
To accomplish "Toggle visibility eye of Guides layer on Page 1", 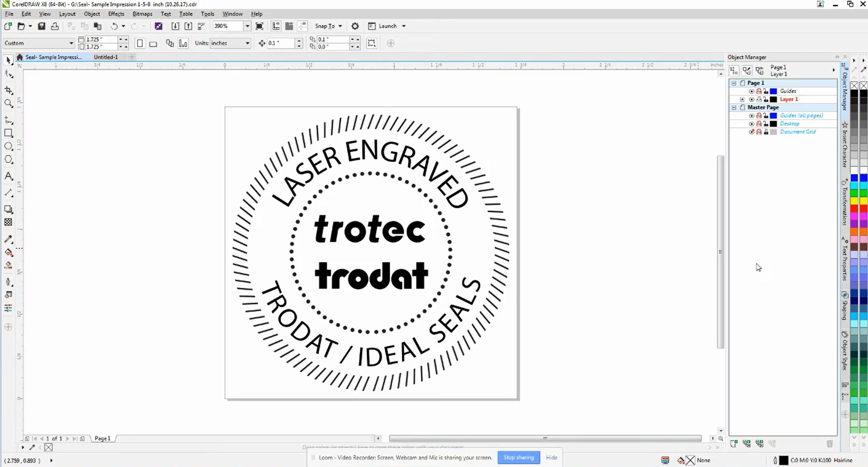I will tap(751, 91).
